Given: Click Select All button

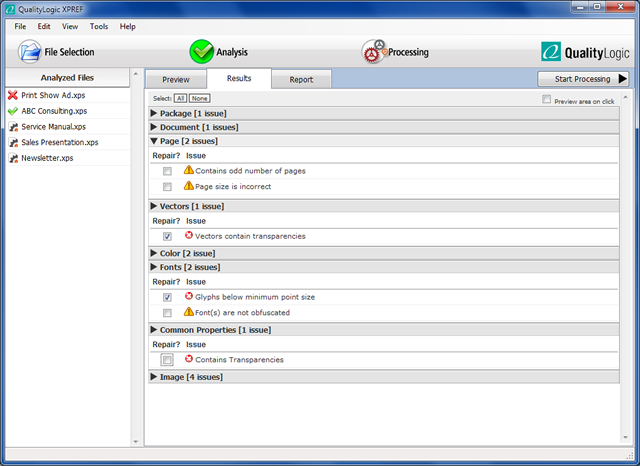Looking at the screenshot, I should 180,98.
